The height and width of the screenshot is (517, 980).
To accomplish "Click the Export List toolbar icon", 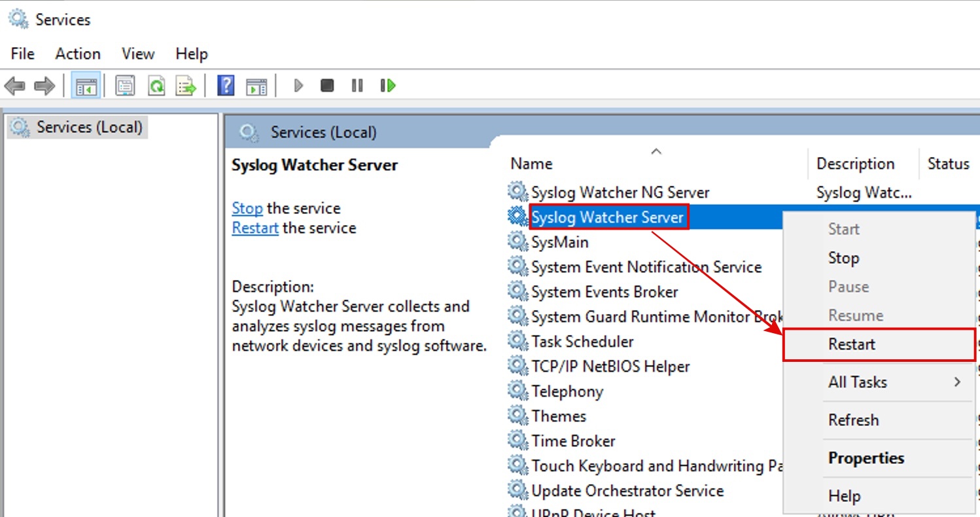I will (x=186, y=86).
